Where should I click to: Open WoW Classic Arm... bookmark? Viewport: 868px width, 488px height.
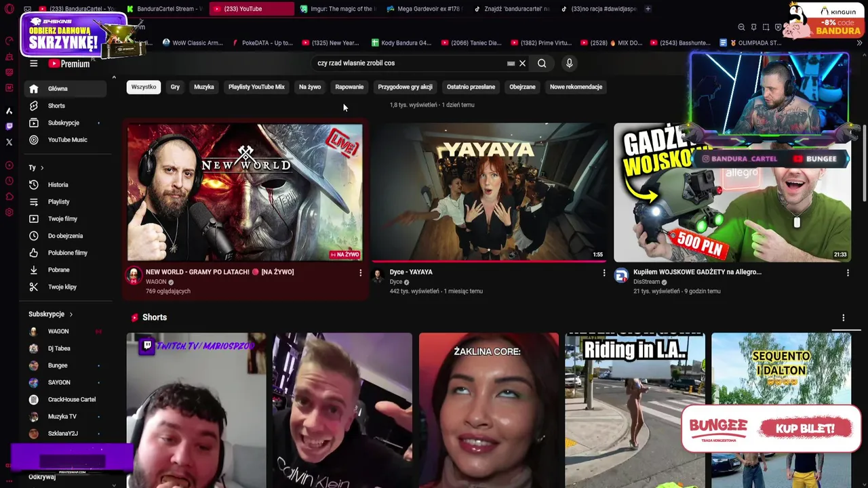tap(193, 43)
